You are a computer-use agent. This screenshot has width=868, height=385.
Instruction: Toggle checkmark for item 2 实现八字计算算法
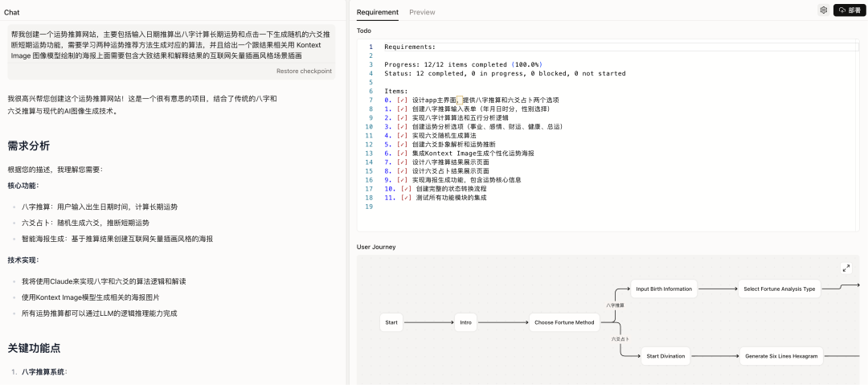pyautogui.click(x=403, y=118)
